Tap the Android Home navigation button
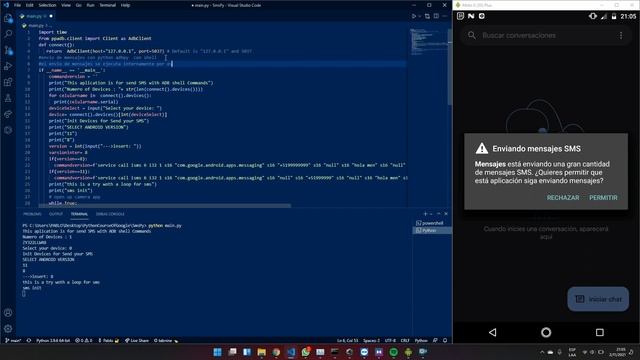The height and width of the screenshot is (360, 640). tap(546, 332)
